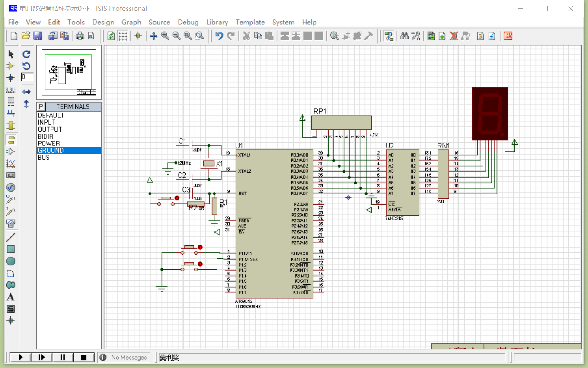Click the rotation angle input field
This screenshot has width=588, height=368.
coord(27,77)
